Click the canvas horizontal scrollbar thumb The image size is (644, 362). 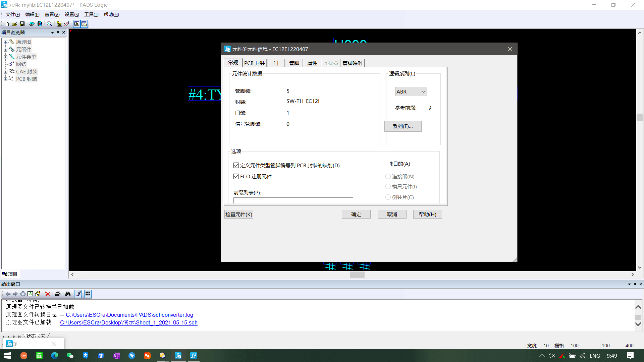pos(357,275)
